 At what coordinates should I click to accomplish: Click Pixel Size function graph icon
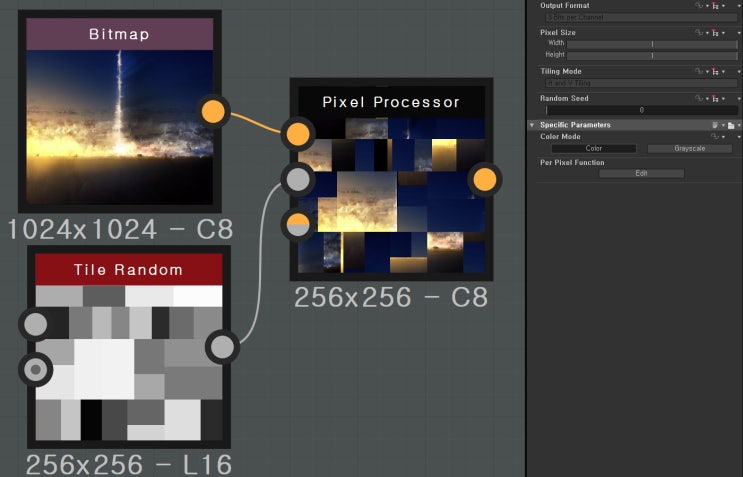(x=699, y=33)
